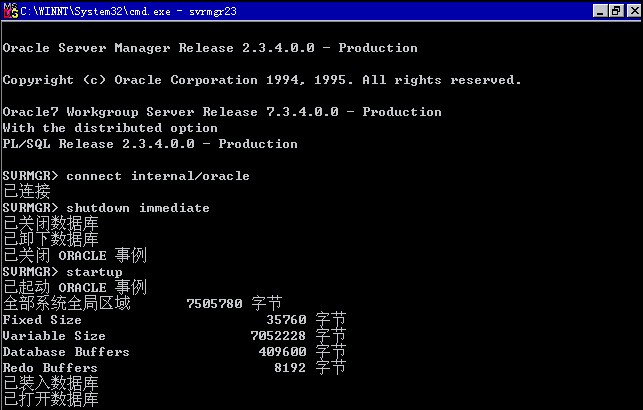Screen dimensions: 643x410
Task: Click the value 8192
Action: [290, 368]
